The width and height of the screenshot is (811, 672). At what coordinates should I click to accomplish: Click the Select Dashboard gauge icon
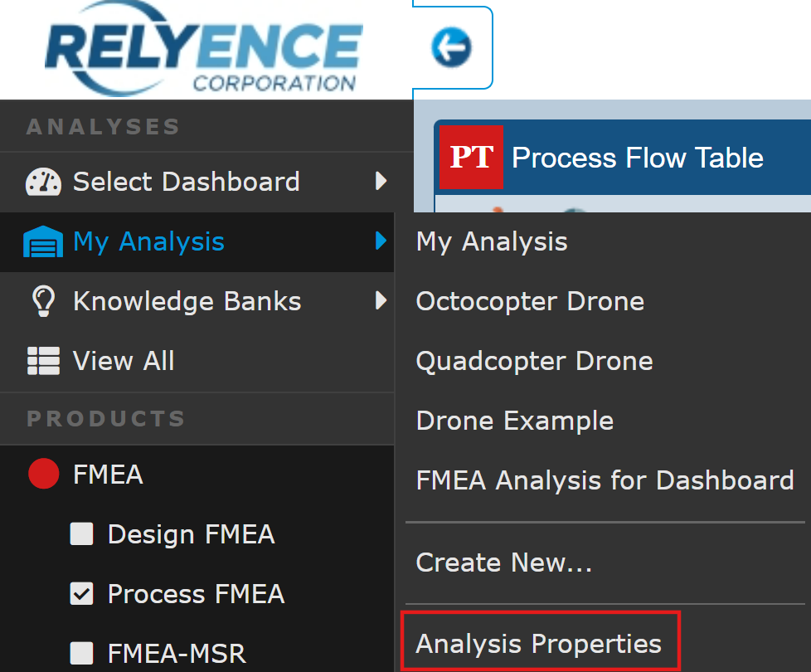[x=42, y=182]
